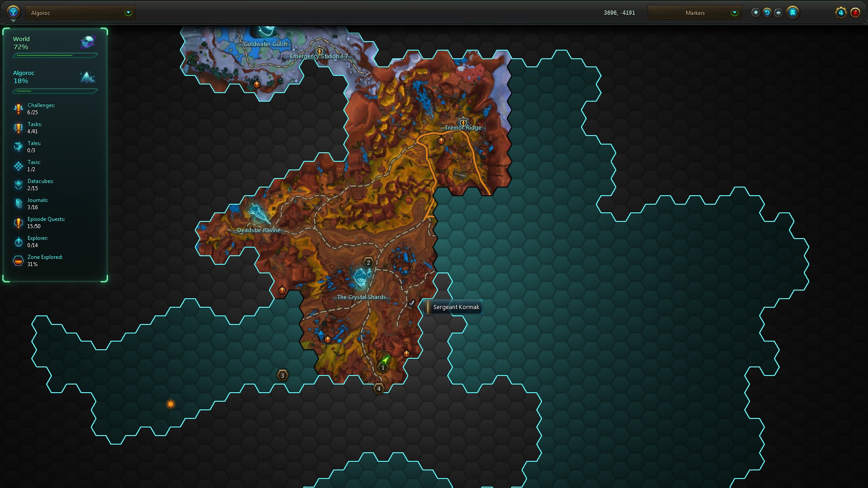Open map settings wrench icon
The width and height of the screenshot is (868, 488).
tap(840, 13)
